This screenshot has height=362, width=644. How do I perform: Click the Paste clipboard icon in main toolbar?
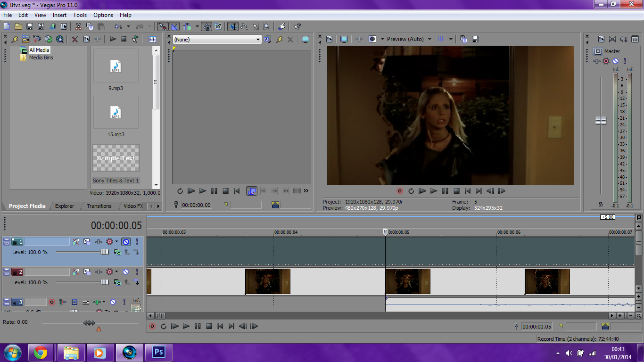(101, 26)
